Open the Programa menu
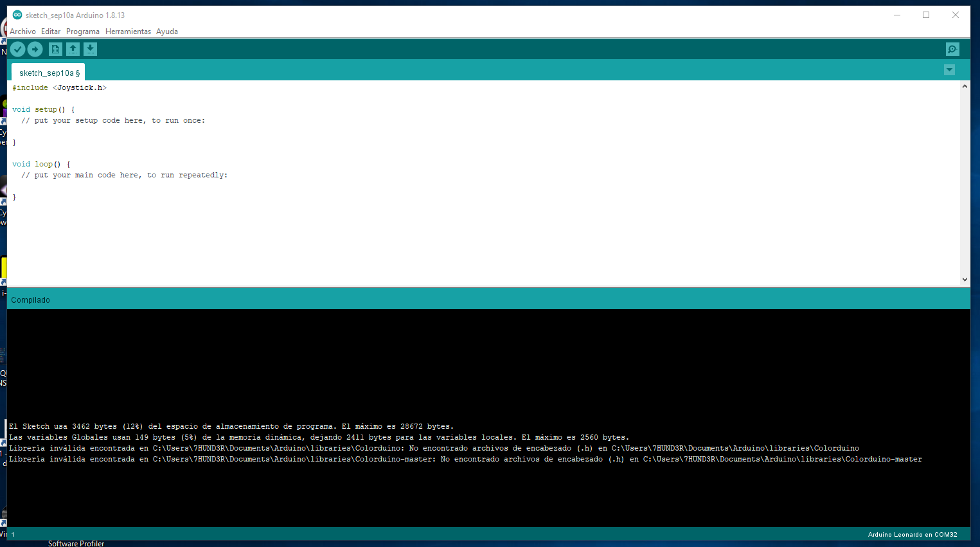Screen dimensions: 980x547 (83, 31)
